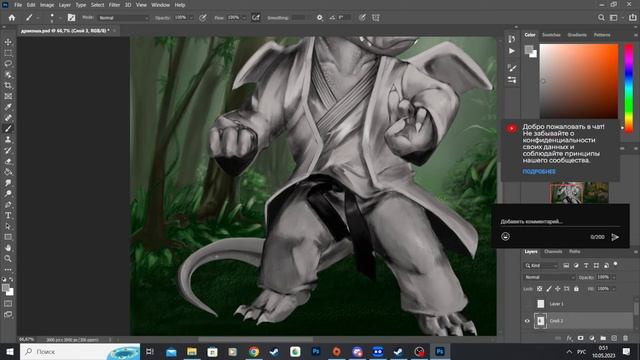Open the layer Fill dropdown

tap(613, 289)
